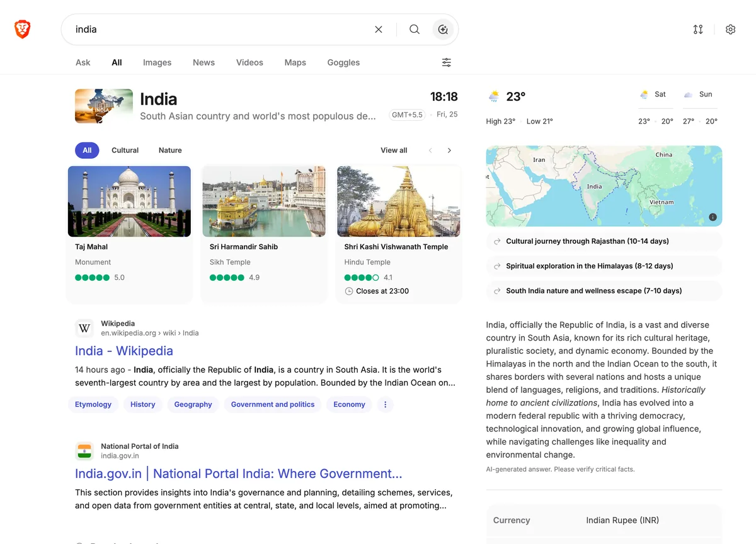Click the Etymology section chip
This screenshot has width=756, height=544.
(x=93, y=404)
